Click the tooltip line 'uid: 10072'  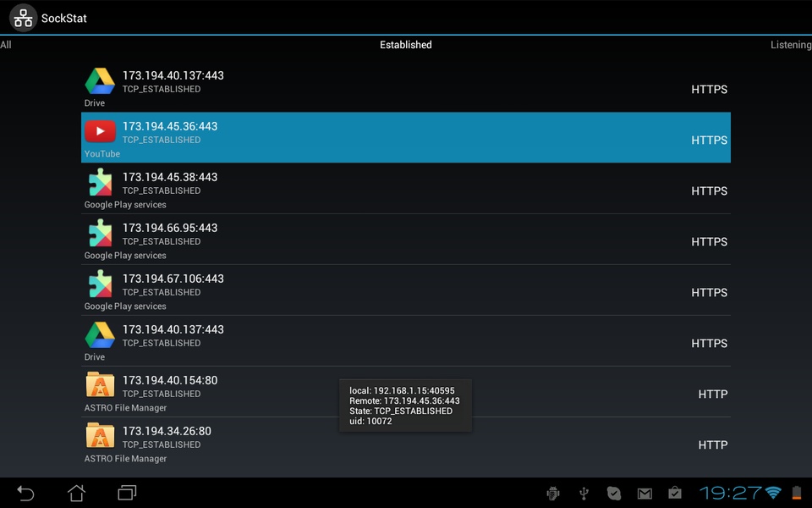pyautogui.click(x=370, y=422)
